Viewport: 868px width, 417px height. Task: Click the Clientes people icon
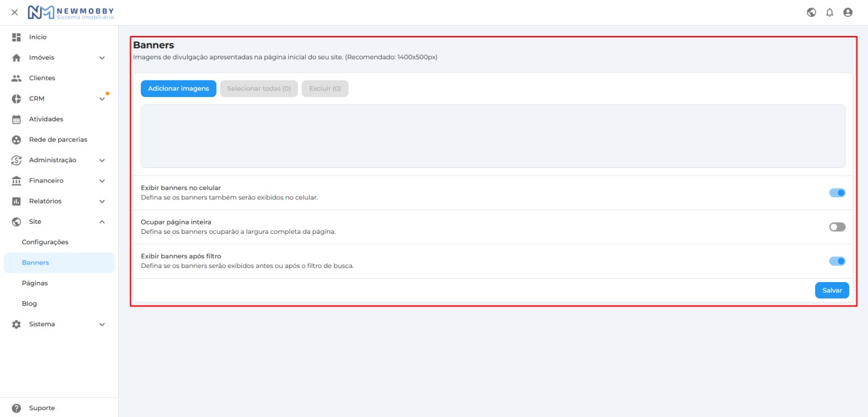pos(17,78)
